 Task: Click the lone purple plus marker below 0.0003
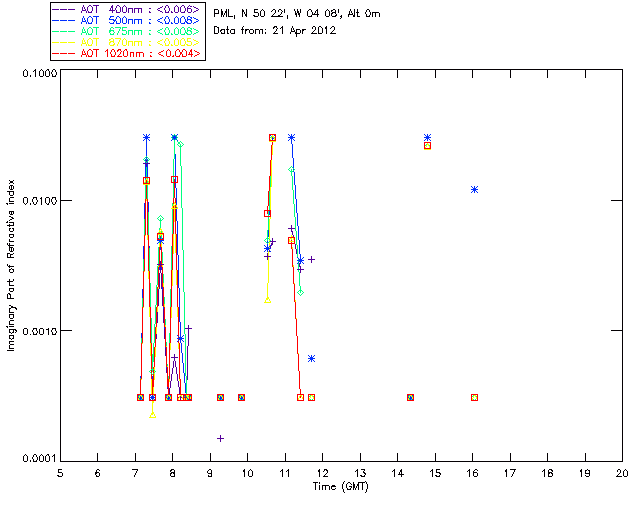pyautogui.click(x=220, y=438)
